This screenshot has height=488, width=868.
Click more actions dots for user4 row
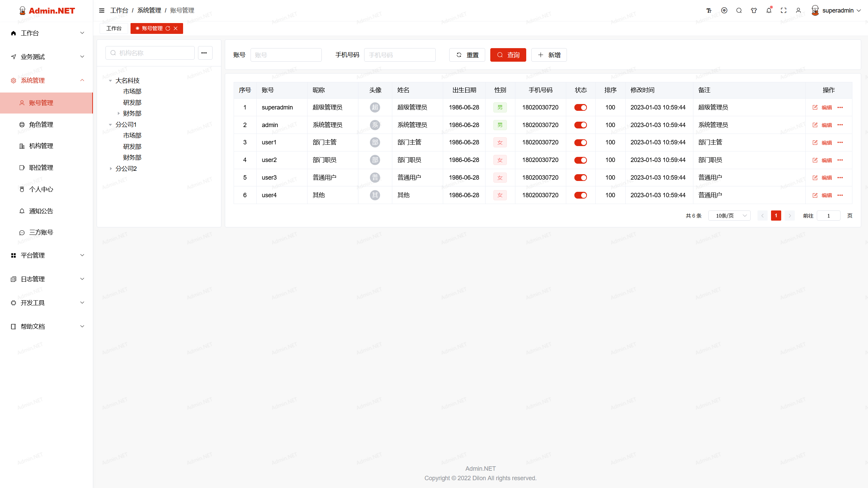click(x=840, y=195)
